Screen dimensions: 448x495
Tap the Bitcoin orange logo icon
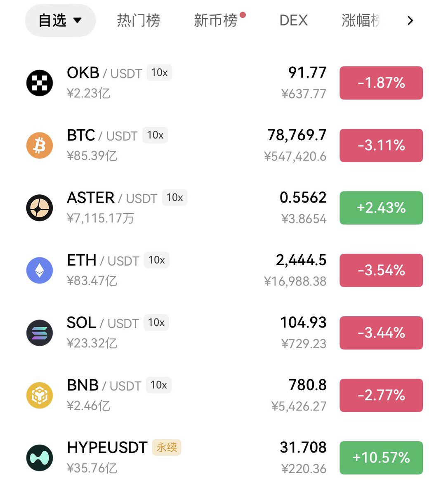40,145
